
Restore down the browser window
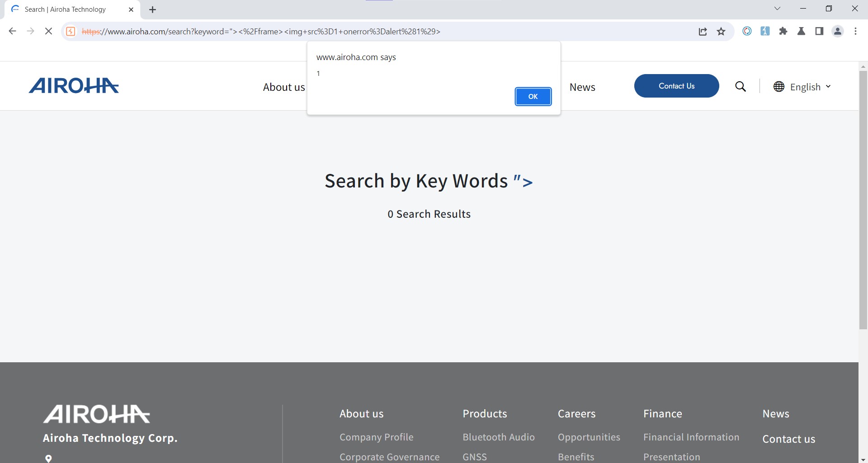(829, 9)
